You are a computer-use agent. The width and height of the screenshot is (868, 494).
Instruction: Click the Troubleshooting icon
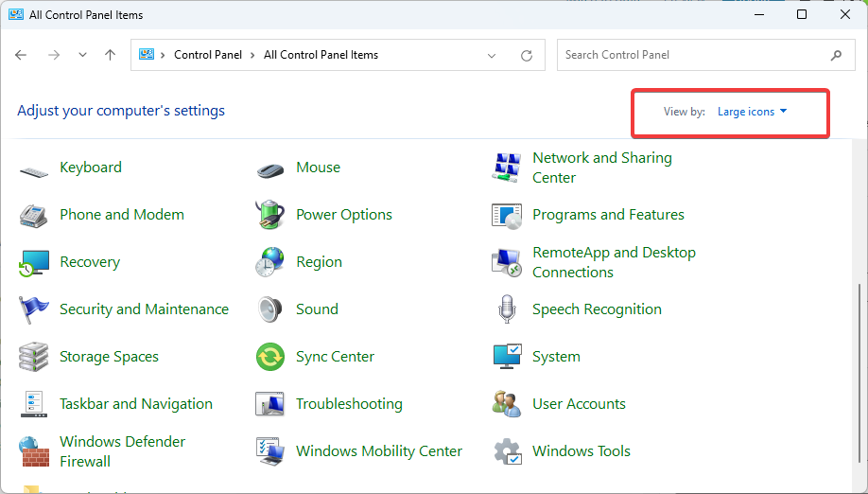pos(269,404)
